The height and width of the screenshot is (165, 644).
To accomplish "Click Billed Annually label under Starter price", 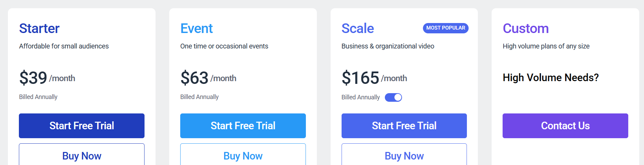I will point(38,97).
